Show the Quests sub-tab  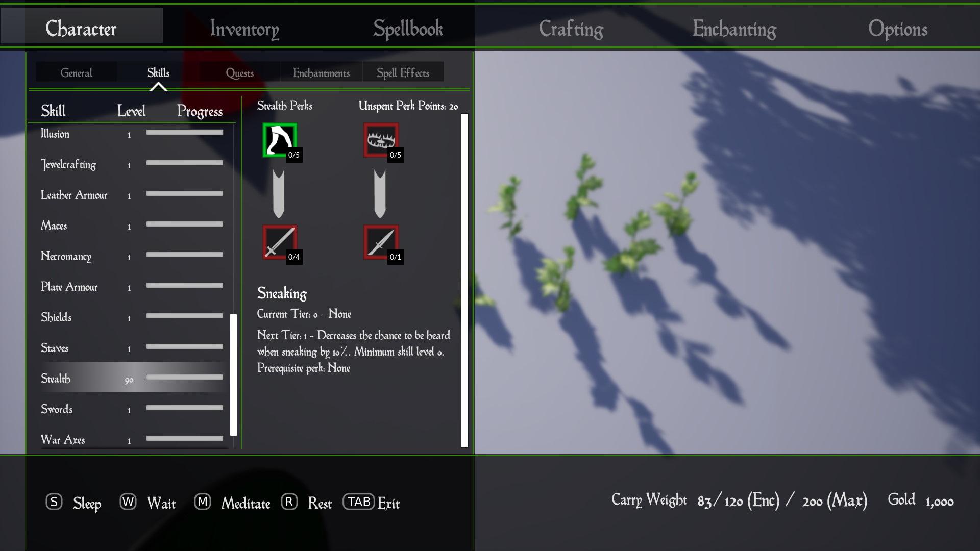tap(239, 73)
